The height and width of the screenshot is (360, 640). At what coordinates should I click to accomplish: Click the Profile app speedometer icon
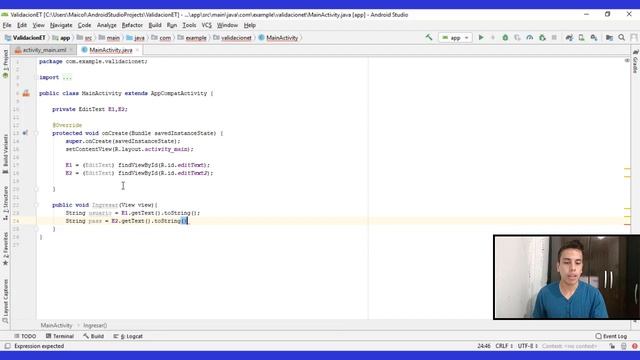click(x=529, y=38)
